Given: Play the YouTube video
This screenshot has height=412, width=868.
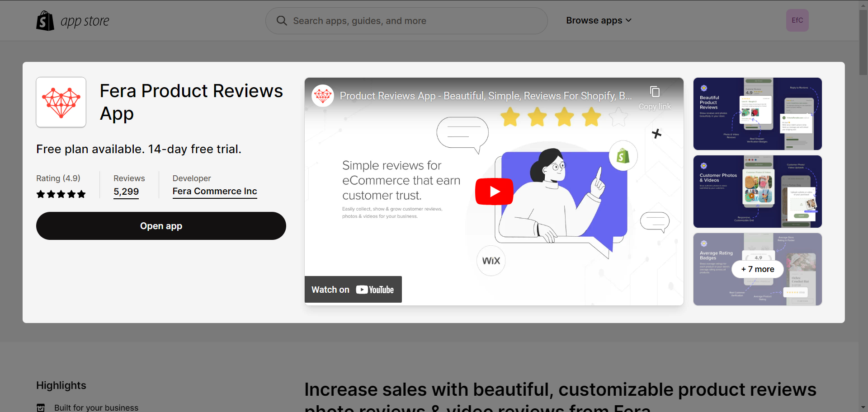Looking at the screenshot, I should [494, 192].
